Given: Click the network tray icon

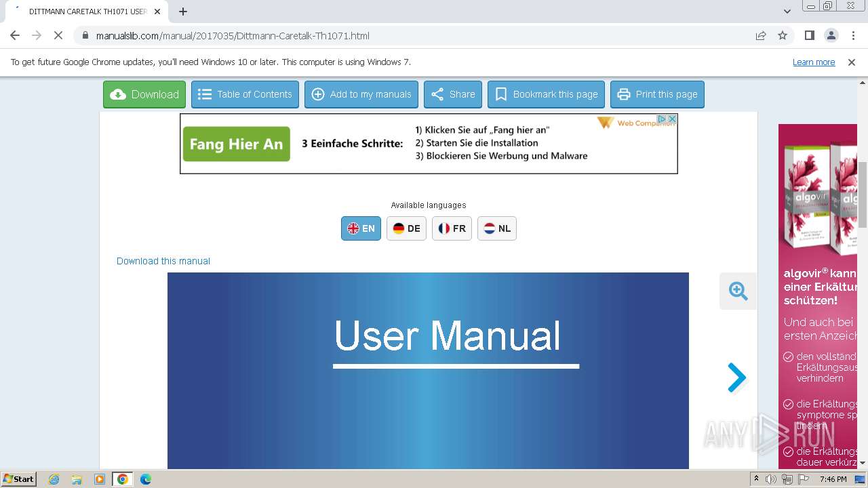Looking at the screenshot, I should 787,479.
